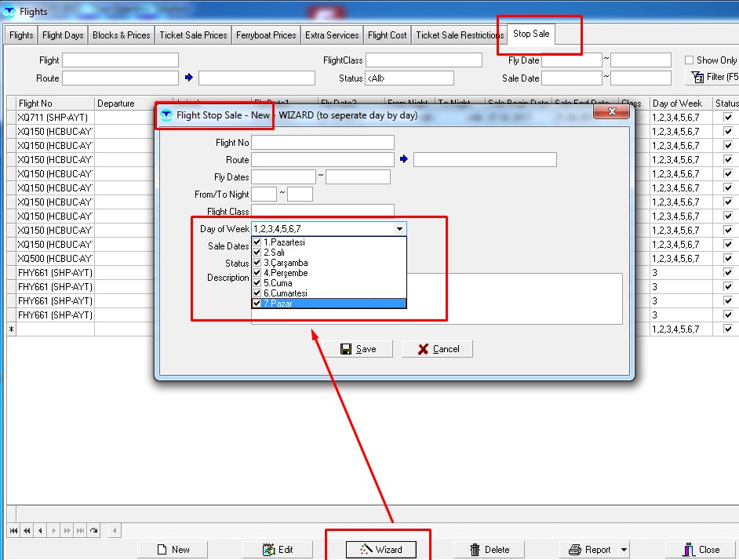Uncheck 1.Pazartesi in day list
Image resolution: width=739 pixels, height=560 pixels.
pyautogui.click(x=257, y=242)
